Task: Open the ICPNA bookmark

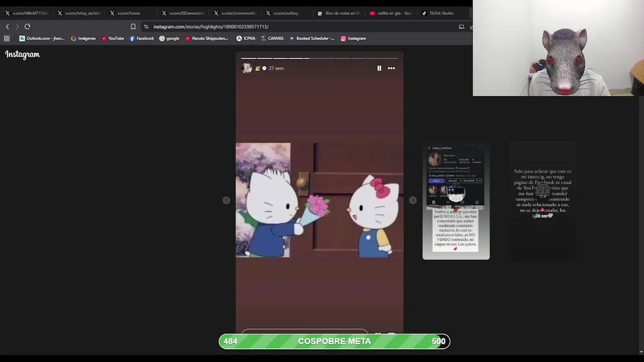Action: [246, 38]
